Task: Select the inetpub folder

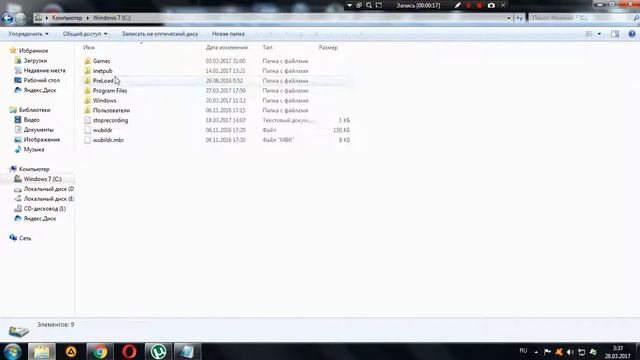Action: point(102,71)
